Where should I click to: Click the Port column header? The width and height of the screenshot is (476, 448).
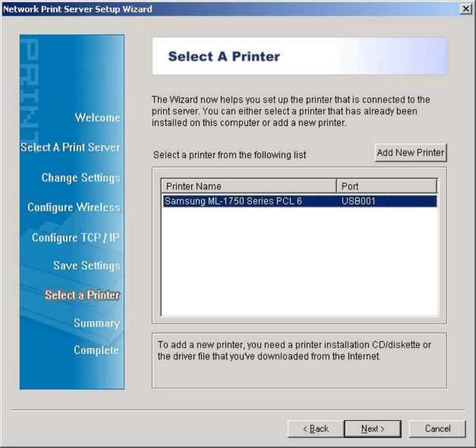pos(387,186)
